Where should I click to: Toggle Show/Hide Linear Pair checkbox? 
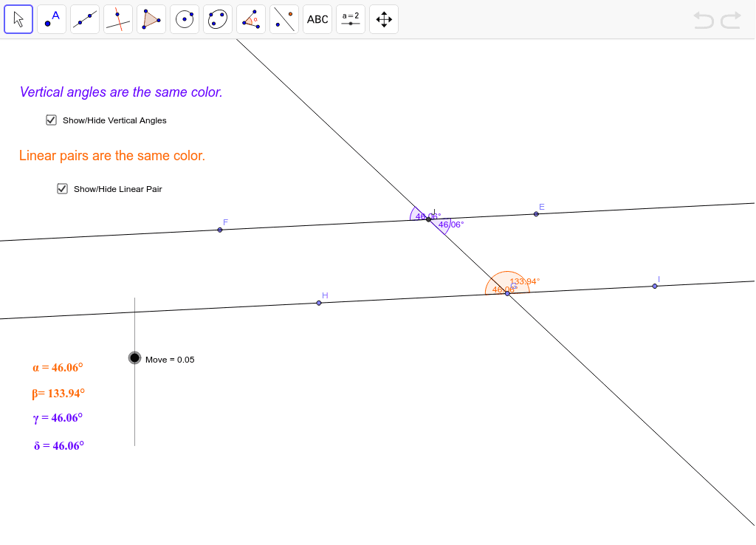[62, 188]
